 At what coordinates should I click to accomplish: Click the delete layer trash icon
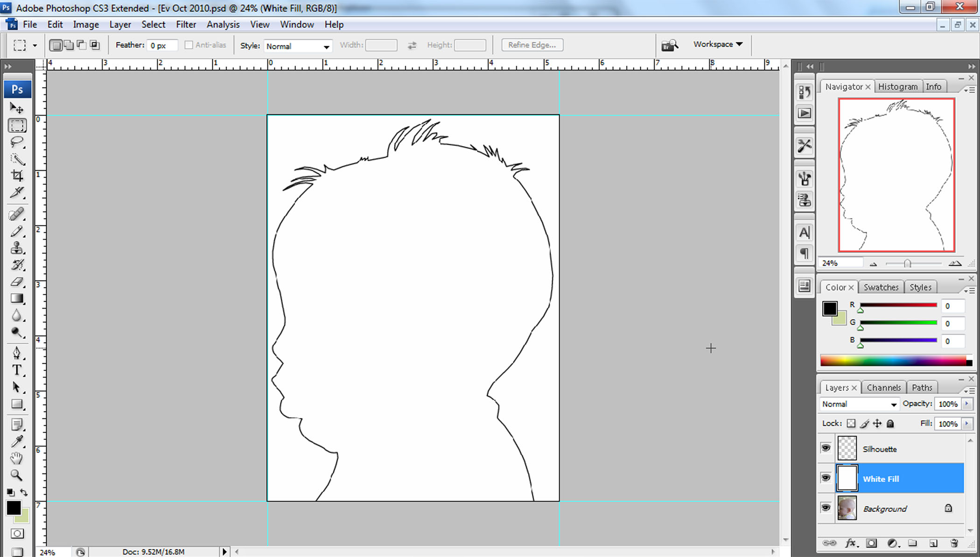tap(954, 543)
